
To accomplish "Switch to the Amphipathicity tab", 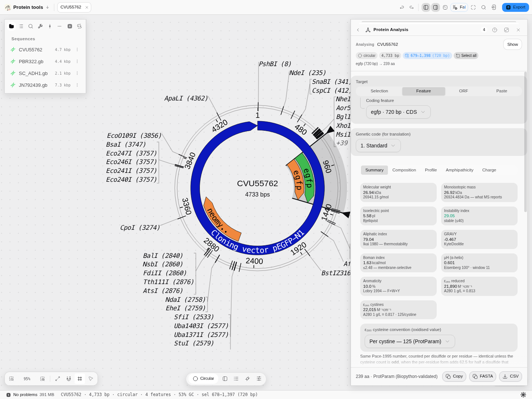I will click(x=460, y=170).
